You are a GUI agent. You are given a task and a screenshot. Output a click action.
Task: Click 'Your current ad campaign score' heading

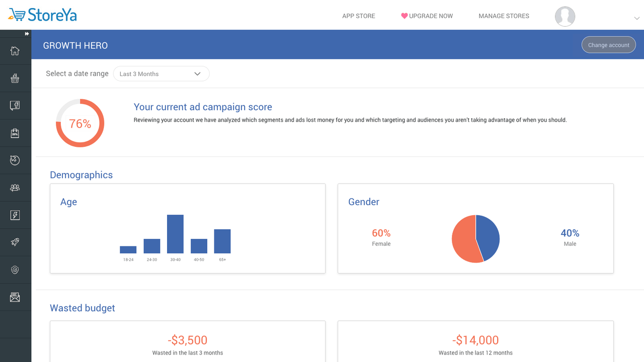click(203, 107)
